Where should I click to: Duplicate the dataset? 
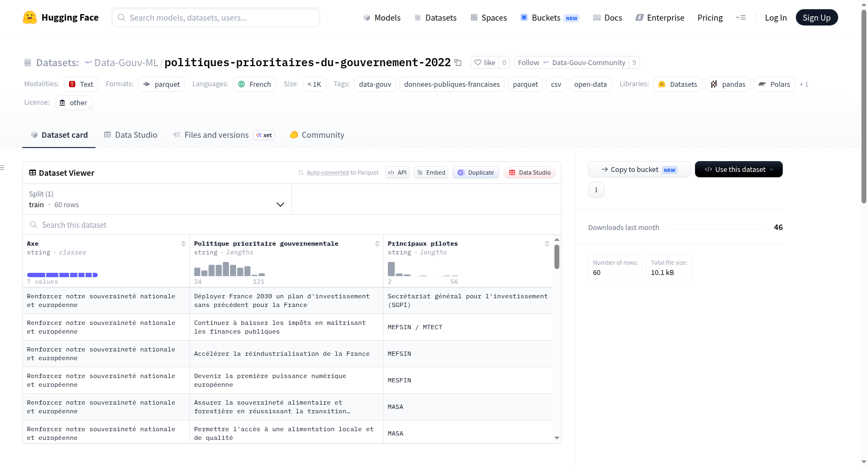coord(475,172)
